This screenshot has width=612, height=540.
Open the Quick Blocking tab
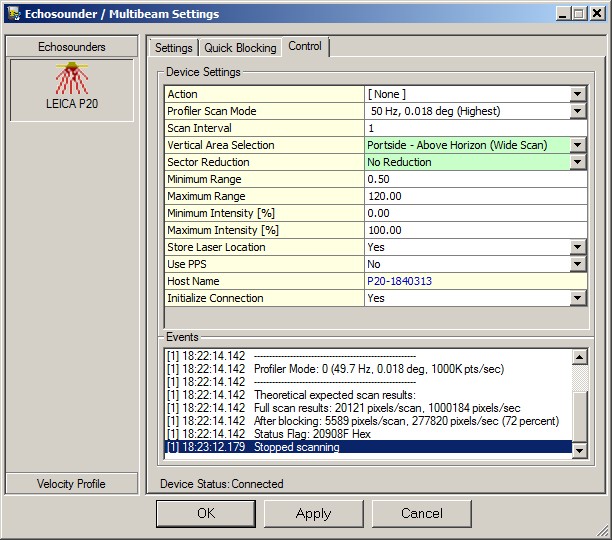click(240, 48)
